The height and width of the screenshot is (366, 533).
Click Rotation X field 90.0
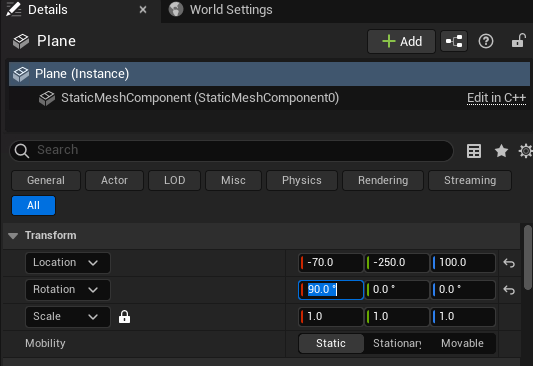pyautogui.click(x=331, y=290)
